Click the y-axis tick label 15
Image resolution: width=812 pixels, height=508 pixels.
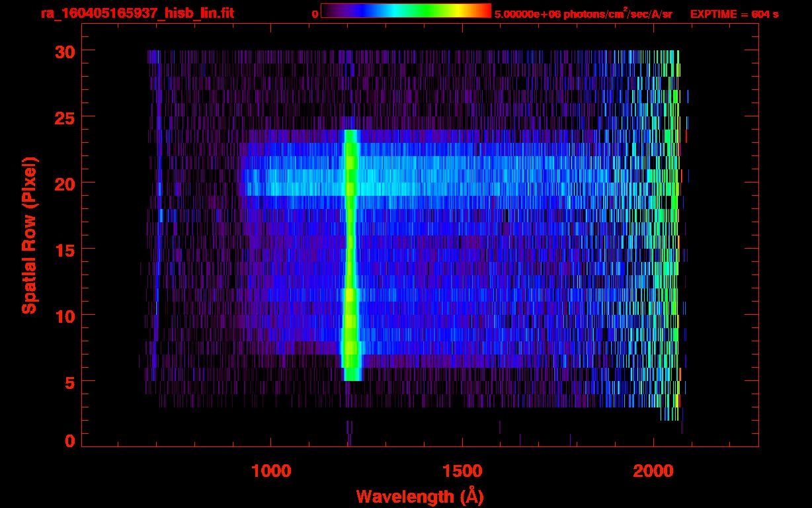(x=64, y=249)
